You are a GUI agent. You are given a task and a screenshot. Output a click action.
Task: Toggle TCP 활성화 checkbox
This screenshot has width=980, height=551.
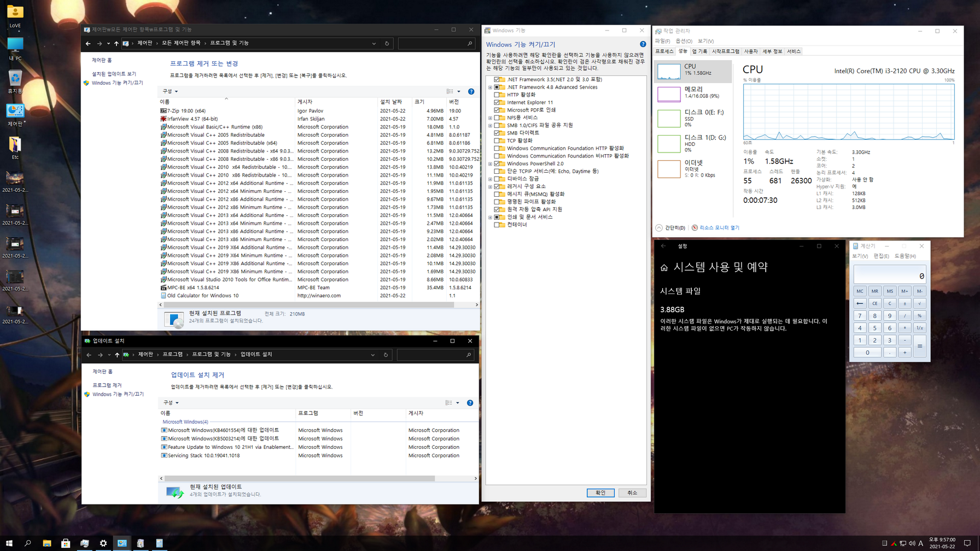coord(497,140)
